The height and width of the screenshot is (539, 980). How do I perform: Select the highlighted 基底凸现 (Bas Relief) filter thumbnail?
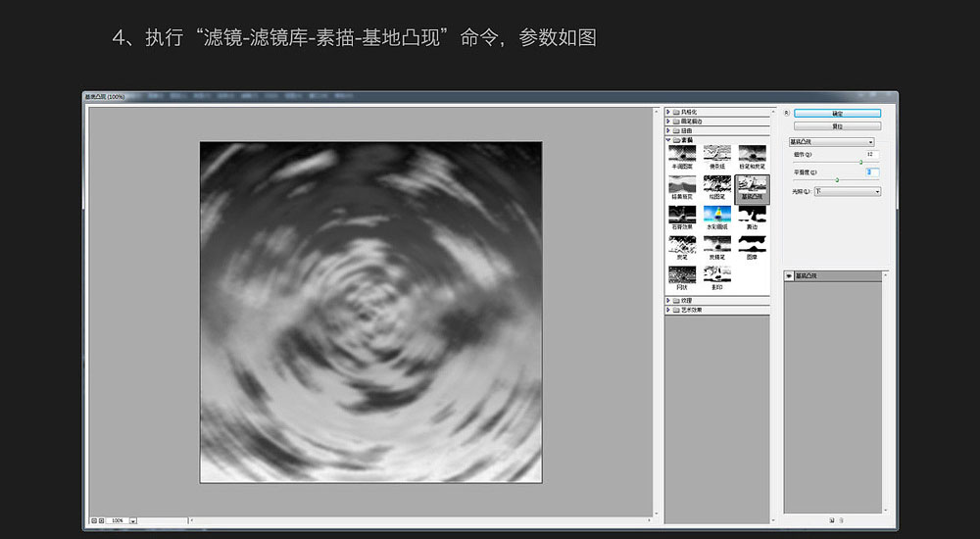click(752, 187)
